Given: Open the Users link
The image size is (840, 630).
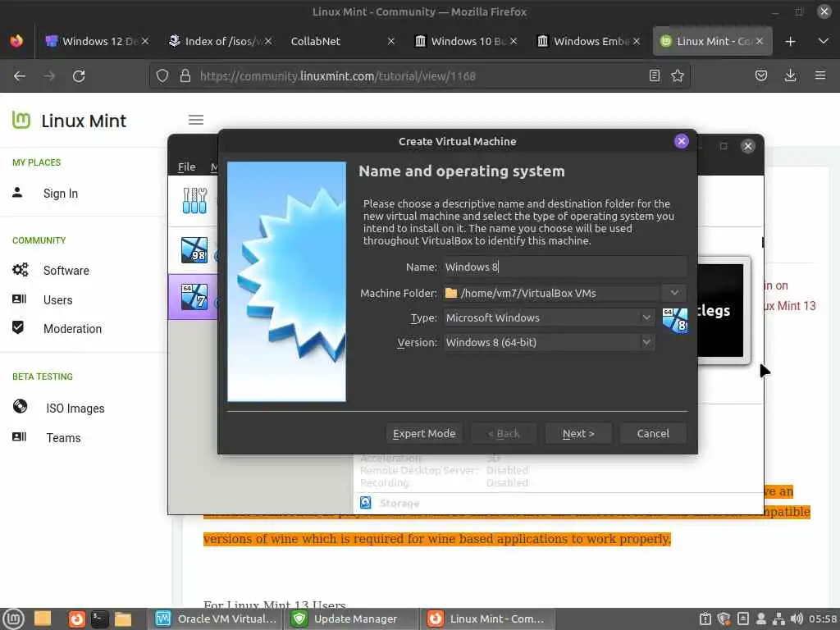Looking at the screenshot, I should tap(58, 300).
